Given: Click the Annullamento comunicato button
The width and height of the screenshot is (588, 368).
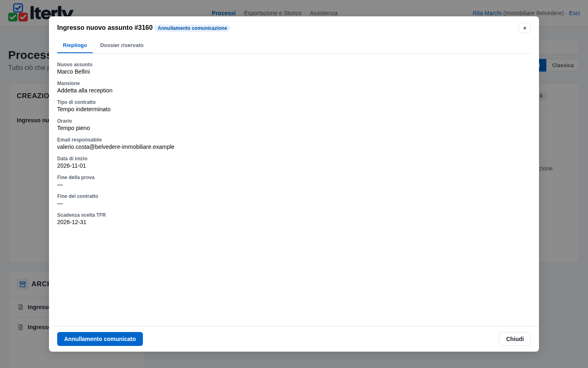Looking at the screenshot, I should coord(100,339).
